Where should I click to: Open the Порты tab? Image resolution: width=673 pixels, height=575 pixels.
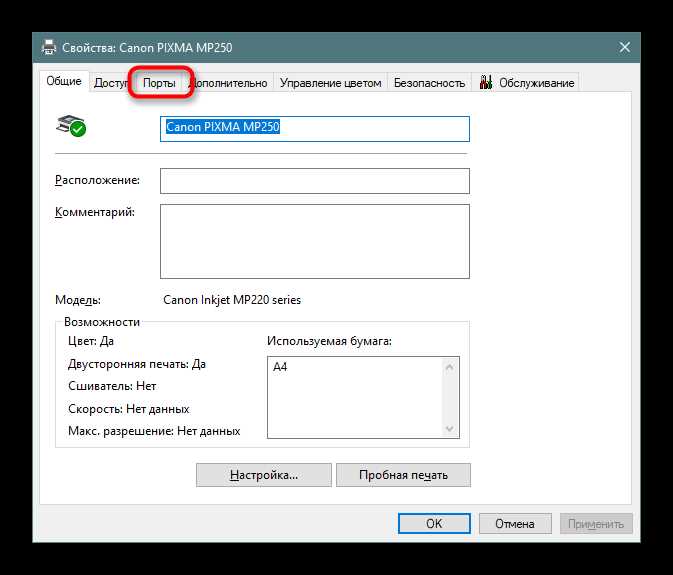tap(159, 82)
